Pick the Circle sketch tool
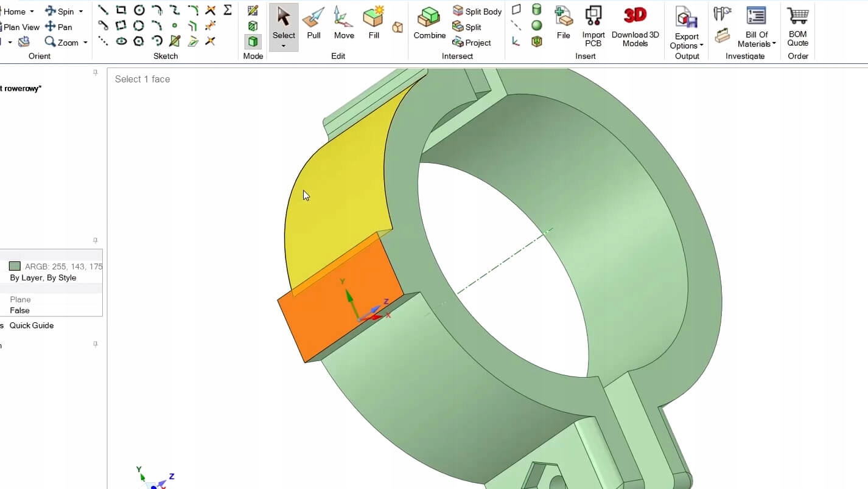 coord(139,10)
